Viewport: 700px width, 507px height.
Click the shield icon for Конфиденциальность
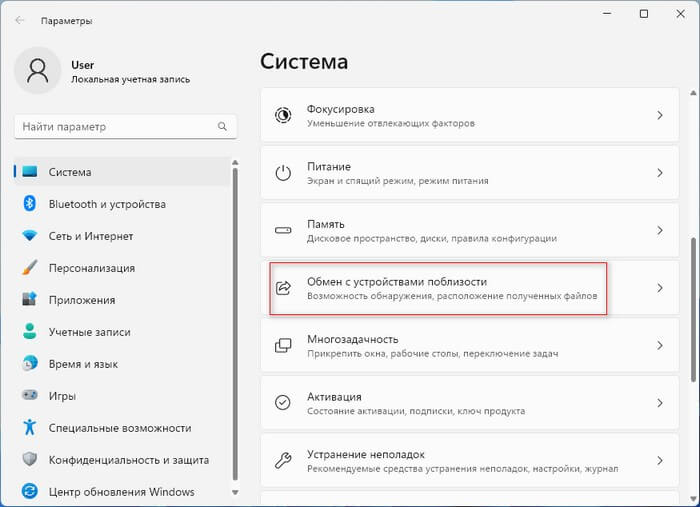click(29, 459)
